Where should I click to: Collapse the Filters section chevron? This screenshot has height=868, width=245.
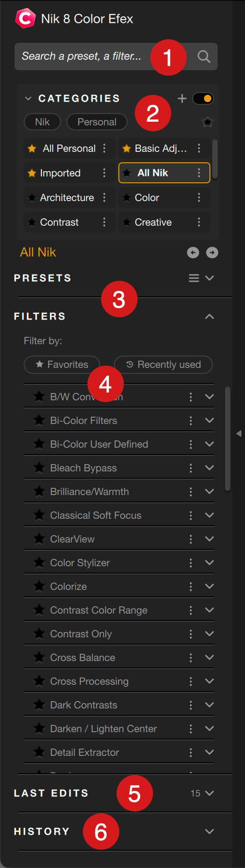(x=209, y=316)
